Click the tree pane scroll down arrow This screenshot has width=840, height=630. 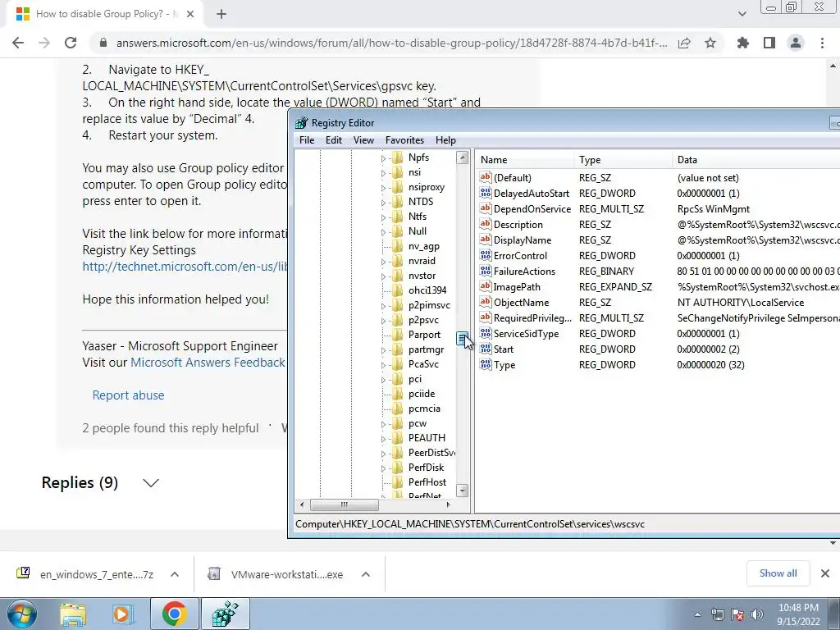(x=463, y=491)
